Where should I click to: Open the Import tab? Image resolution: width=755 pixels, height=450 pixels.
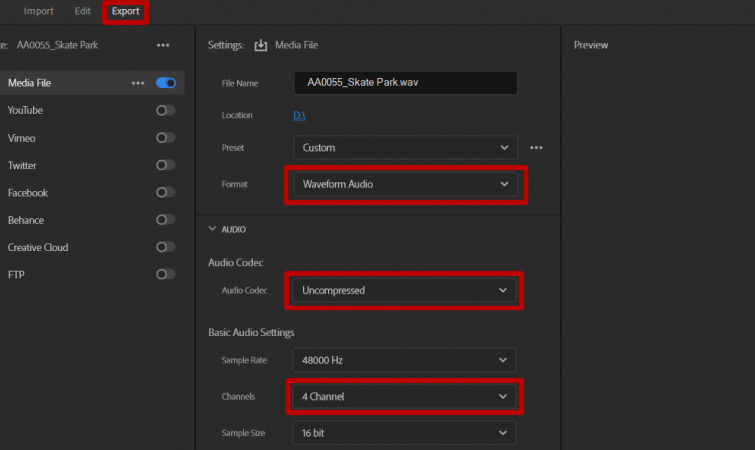click(x=39, y=11)
